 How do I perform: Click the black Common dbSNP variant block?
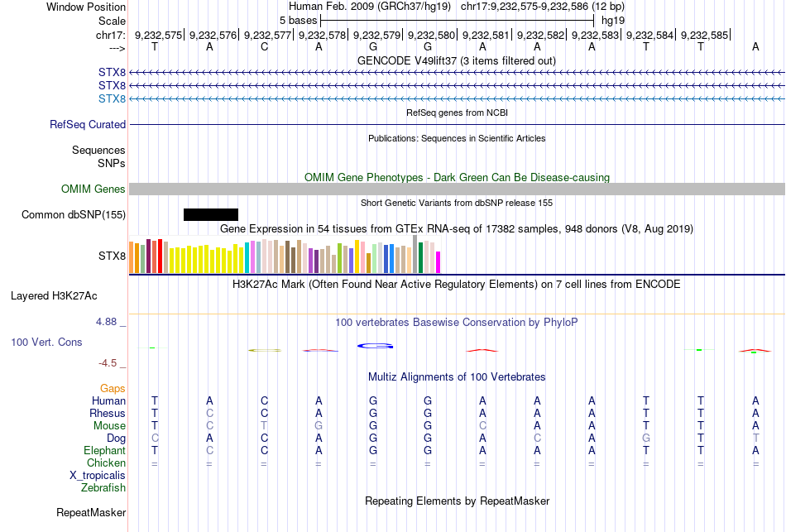pos(210,214)
